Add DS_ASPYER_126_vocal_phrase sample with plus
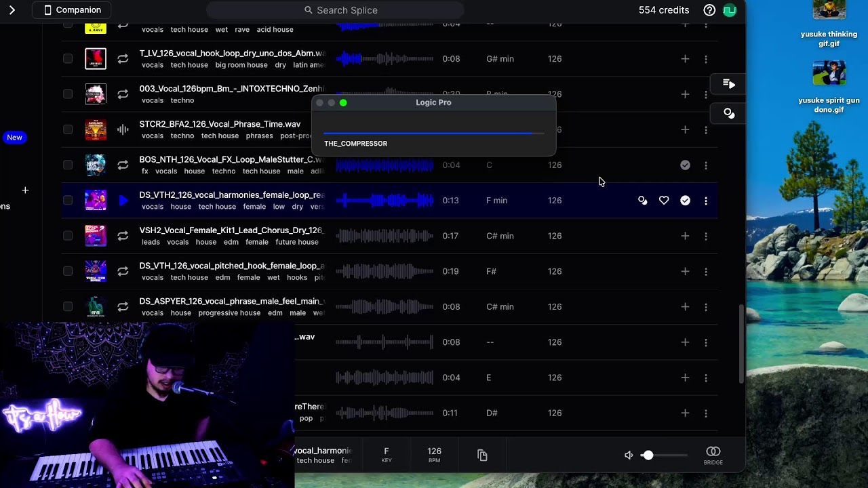Screen dimensions: 868x488 (x=685, y=306)
